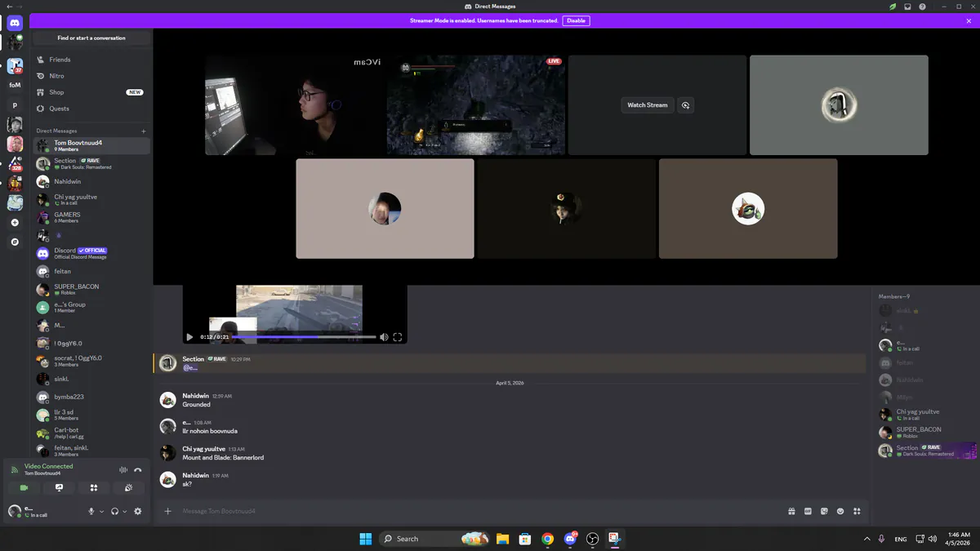Open the message attachment plus menu
Viewport: 980px width, 551px height.
click(167, 511)
